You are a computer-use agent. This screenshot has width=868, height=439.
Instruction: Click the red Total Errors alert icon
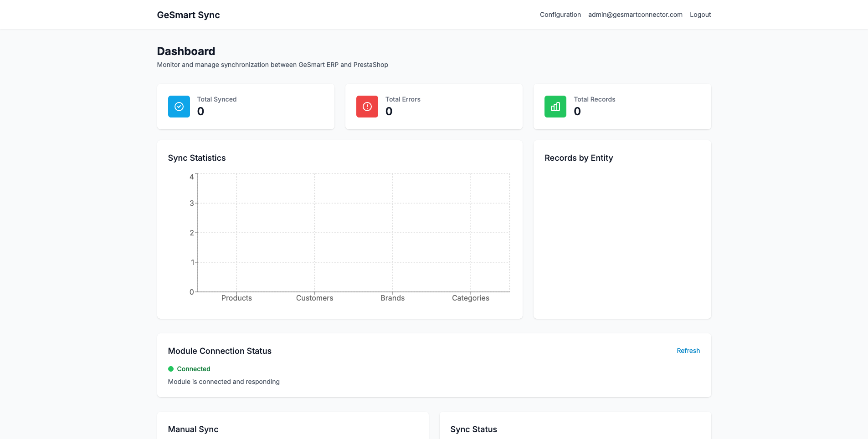click(x=367, y=106)
